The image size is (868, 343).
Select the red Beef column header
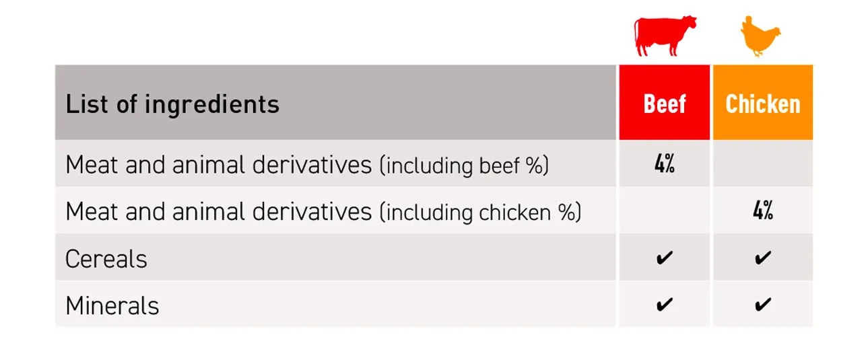coord(664,102)
